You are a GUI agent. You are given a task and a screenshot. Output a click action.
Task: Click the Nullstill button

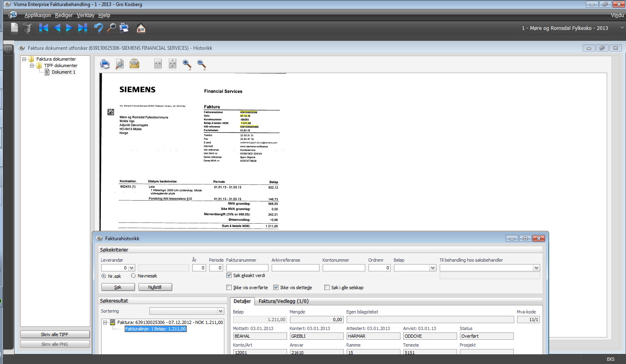point(155,287)
